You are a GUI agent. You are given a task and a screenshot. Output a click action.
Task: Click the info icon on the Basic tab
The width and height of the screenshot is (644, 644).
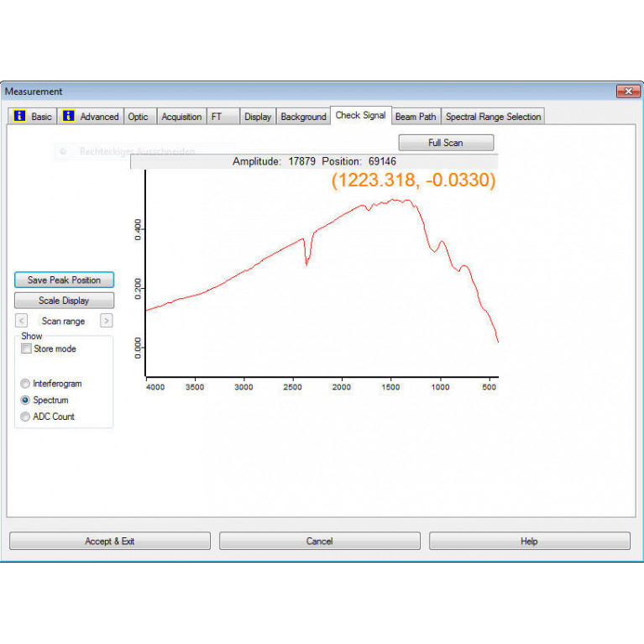19,117
